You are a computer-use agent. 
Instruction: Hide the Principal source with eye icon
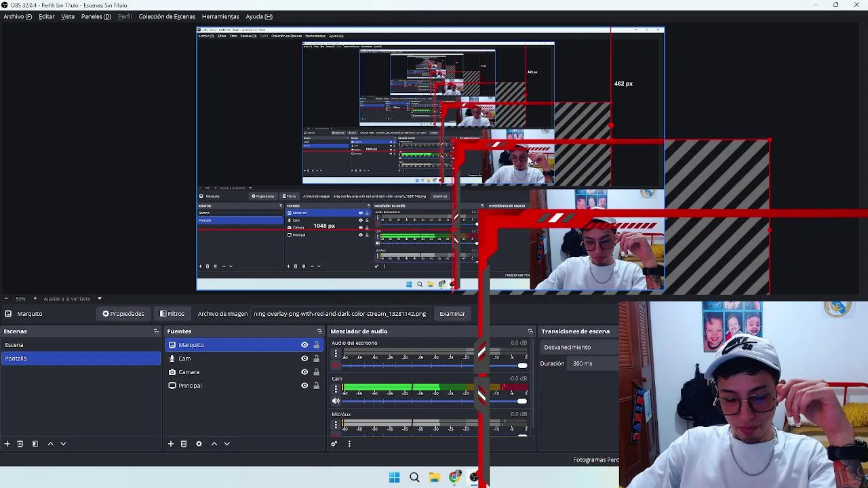pos(304,386)
